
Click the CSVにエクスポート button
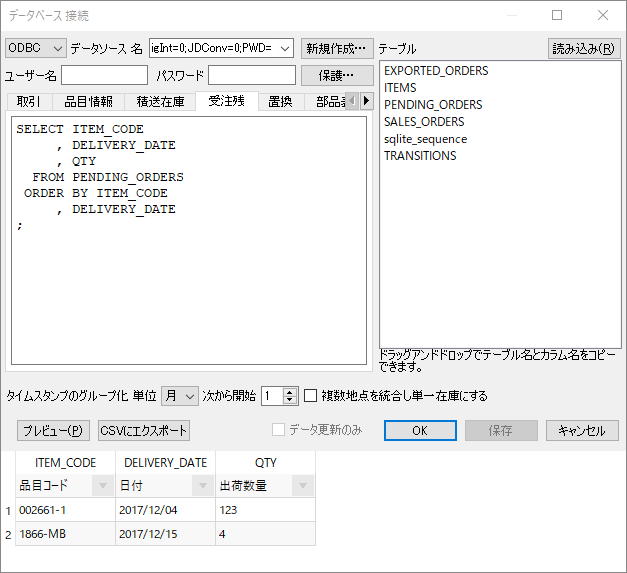(x=143, y=431)
